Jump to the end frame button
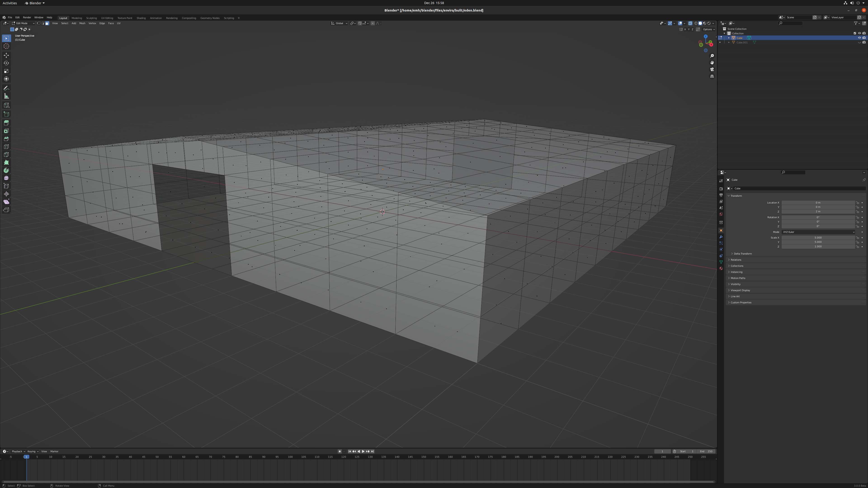This screenshot has width=868, height=488. 372,451
